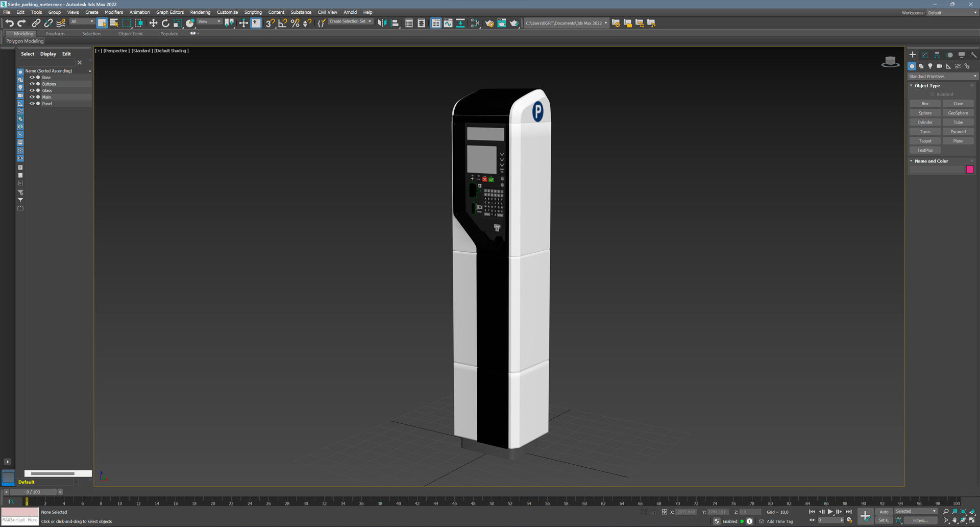Image resolution: width=980 pixels, height=527 pixels.
Task: Hide the Main object via eye icon
Action: [x=32, y=97]
